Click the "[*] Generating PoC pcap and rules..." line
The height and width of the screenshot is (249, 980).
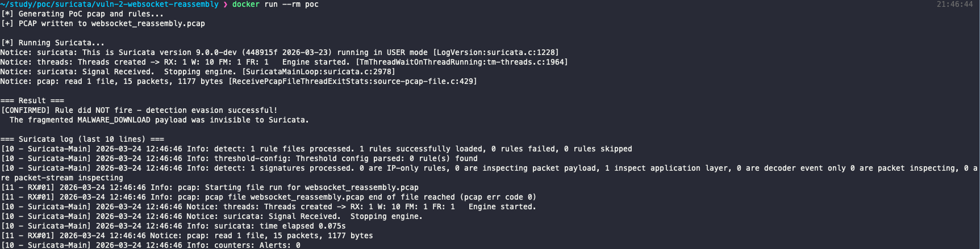[82, 14]
